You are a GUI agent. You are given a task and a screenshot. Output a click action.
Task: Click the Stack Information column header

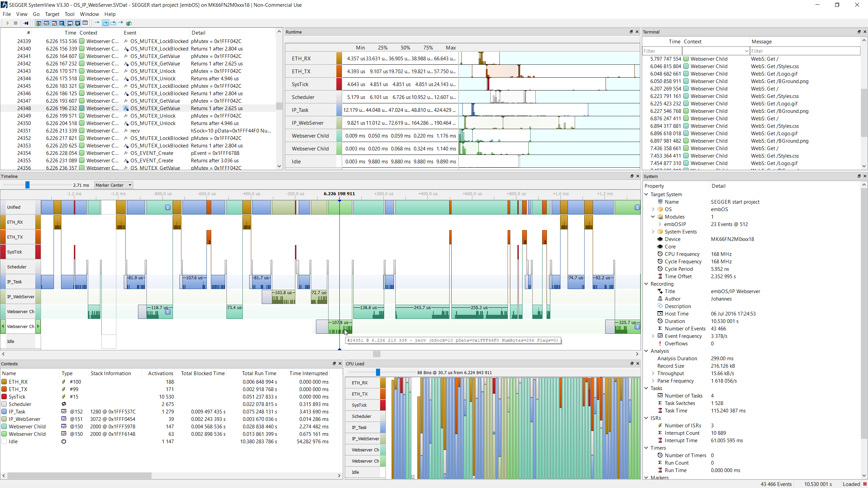click(x=115, y=373)
